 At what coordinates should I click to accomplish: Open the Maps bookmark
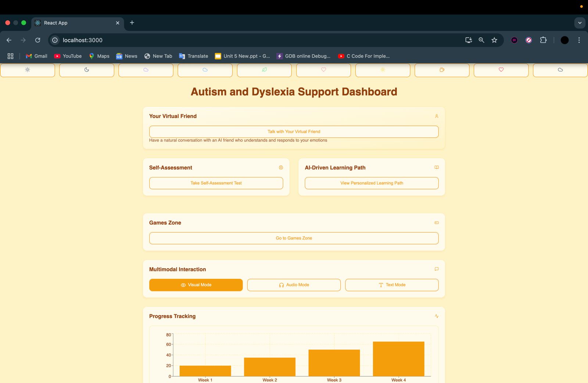(x=99, y=56)
